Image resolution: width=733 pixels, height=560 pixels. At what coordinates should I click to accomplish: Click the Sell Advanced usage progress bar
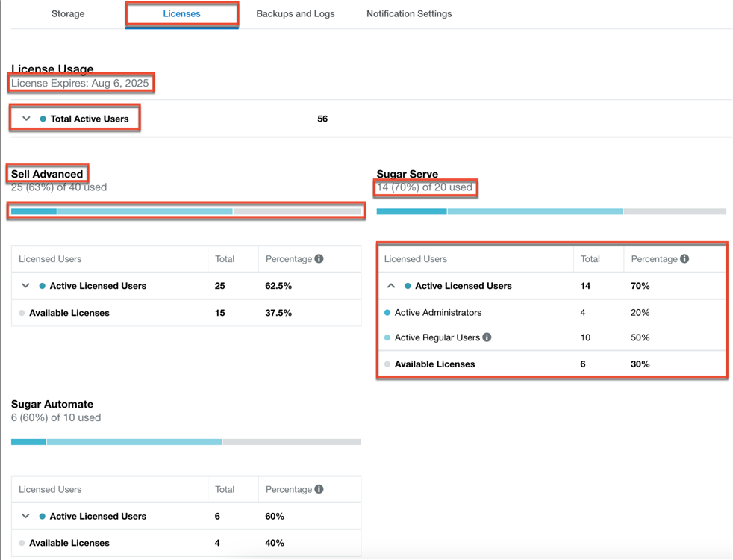click(186, 211)
